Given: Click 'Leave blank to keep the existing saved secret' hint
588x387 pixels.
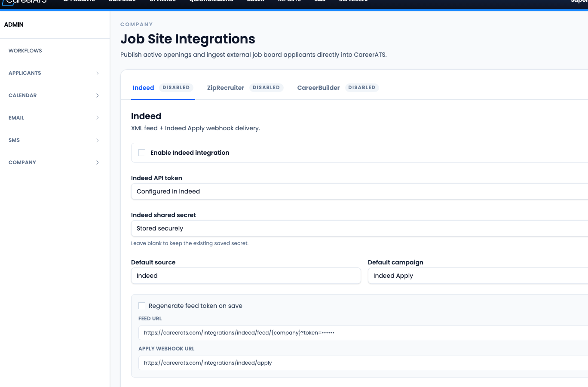Looking at the screenshot, I should coord(190,243).
